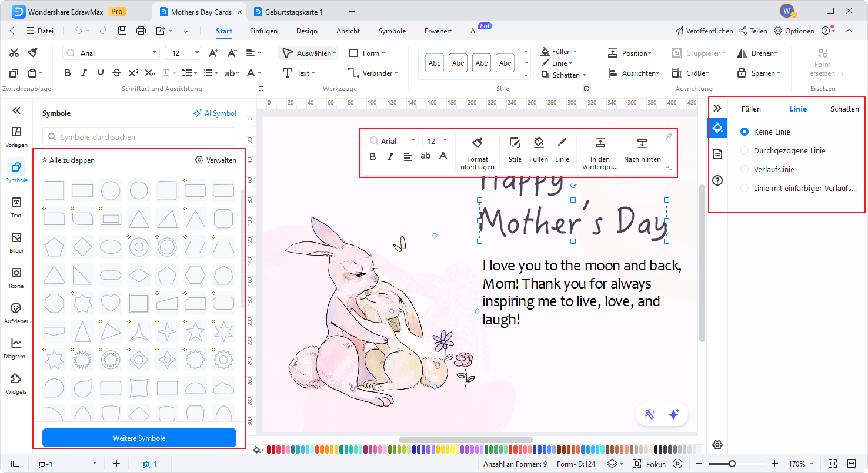Select Durchgezogene Linie radio option
The width and height of the screenshot is (868, 473).
(745, 151)
